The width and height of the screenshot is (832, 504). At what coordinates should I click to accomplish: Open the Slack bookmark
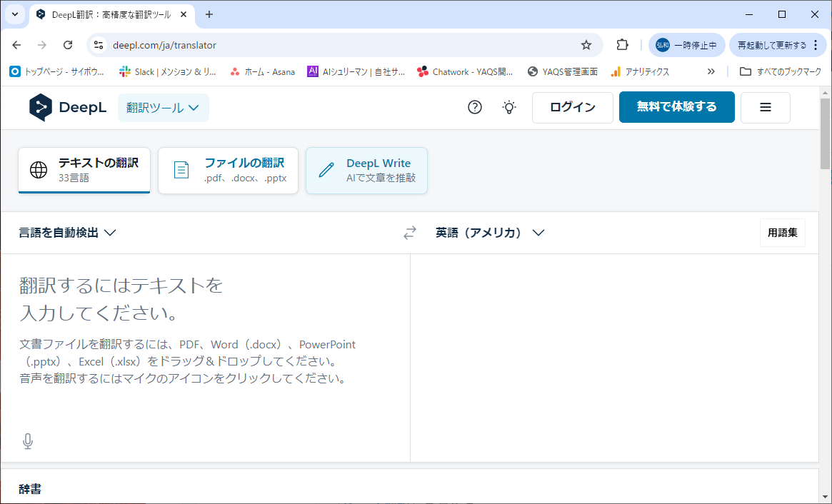168,71
